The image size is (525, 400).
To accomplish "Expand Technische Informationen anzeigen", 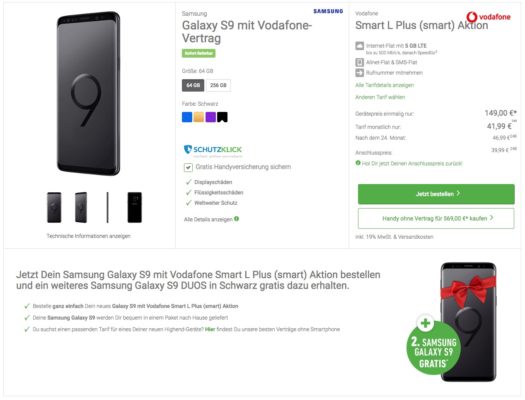I will (88, 236).
